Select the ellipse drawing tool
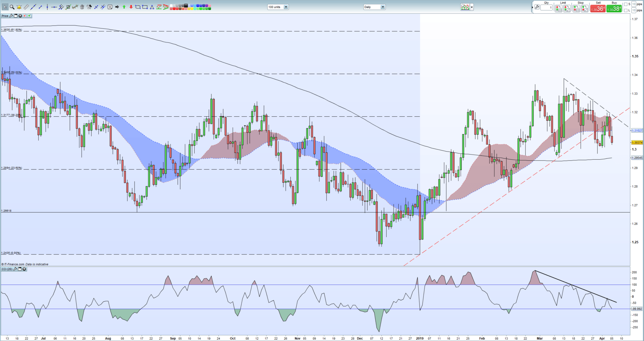The image size is (644, 341). (138, 7)
